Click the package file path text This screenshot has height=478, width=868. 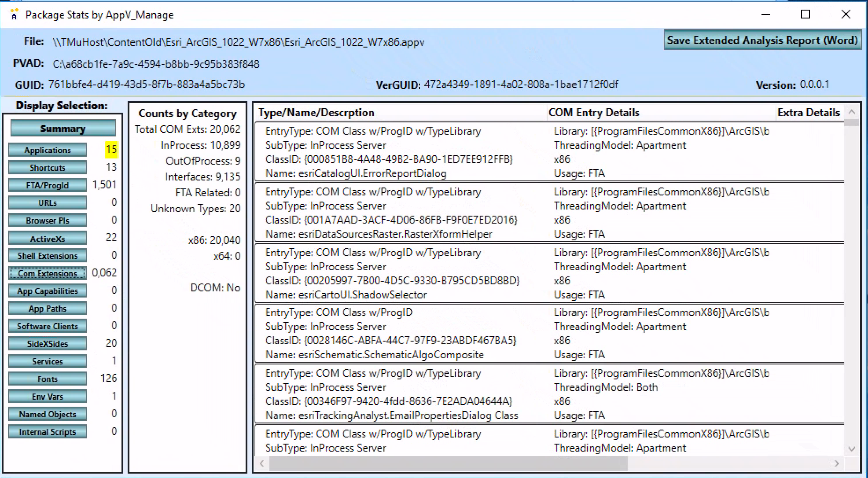click(x=239, y=42)
